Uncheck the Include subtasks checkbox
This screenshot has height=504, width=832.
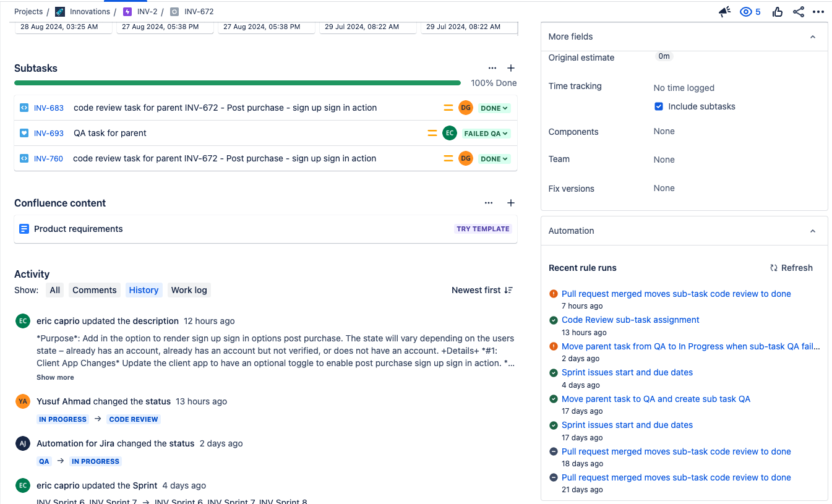[659, 106]
